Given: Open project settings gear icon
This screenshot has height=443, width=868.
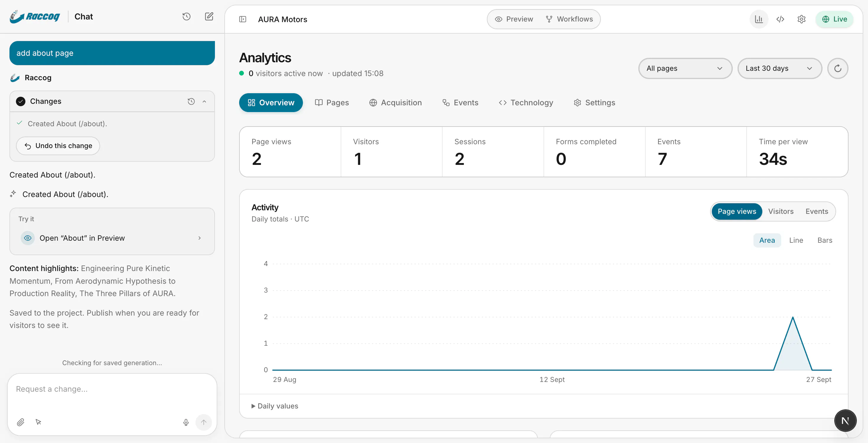Looking at the screenshot, I should 802,19.
